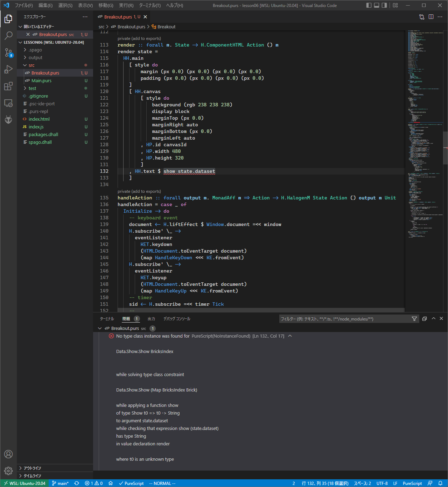Open the Remote Explorer view
This screenshot has width=448, height=487.
(x=8, y=103)
